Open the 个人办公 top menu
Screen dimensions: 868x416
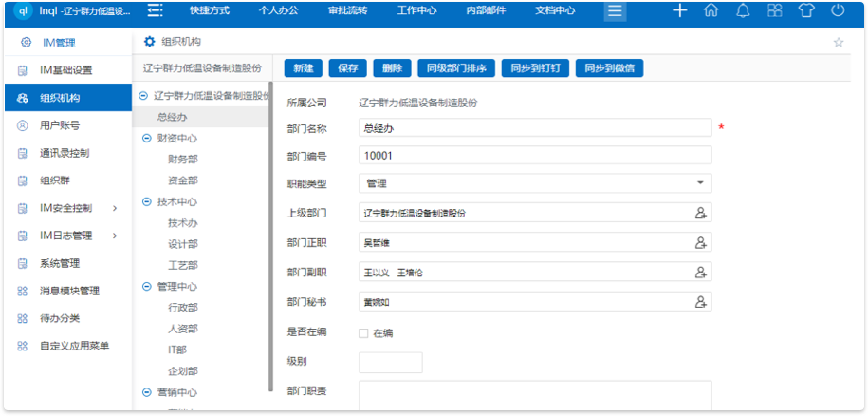279,11
